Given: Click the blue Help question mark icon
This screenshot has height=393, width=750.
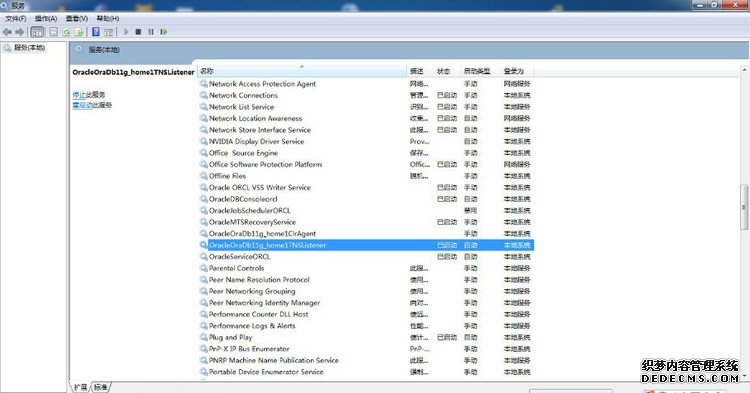Looking at the screenshot, I should click(x=96, y=32).
